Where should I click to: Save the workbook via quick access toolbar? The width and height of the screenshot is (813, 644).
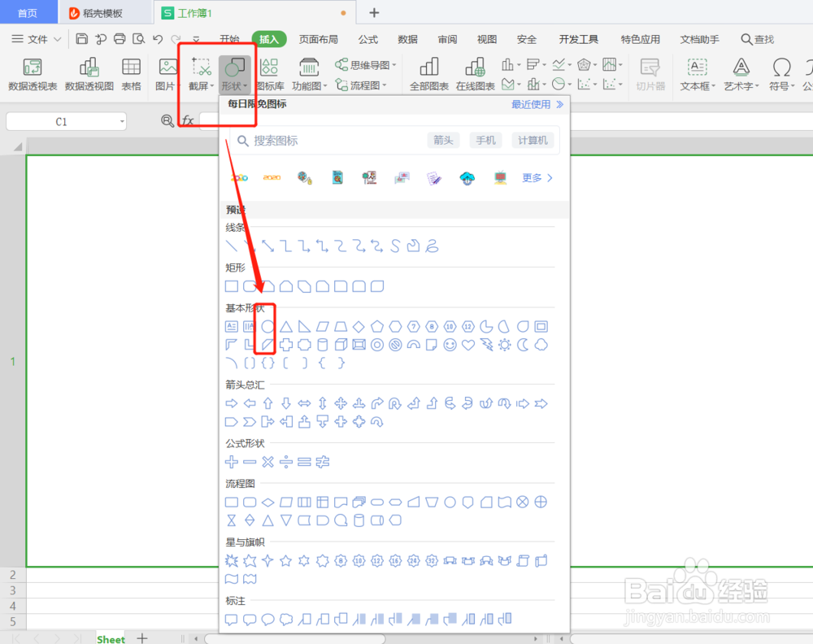(81, 38)
